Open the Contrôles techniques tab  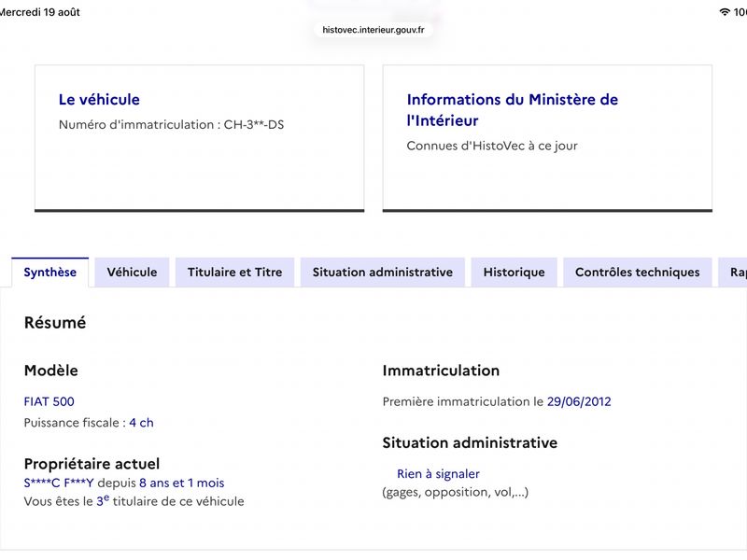(x=638, y=272)
